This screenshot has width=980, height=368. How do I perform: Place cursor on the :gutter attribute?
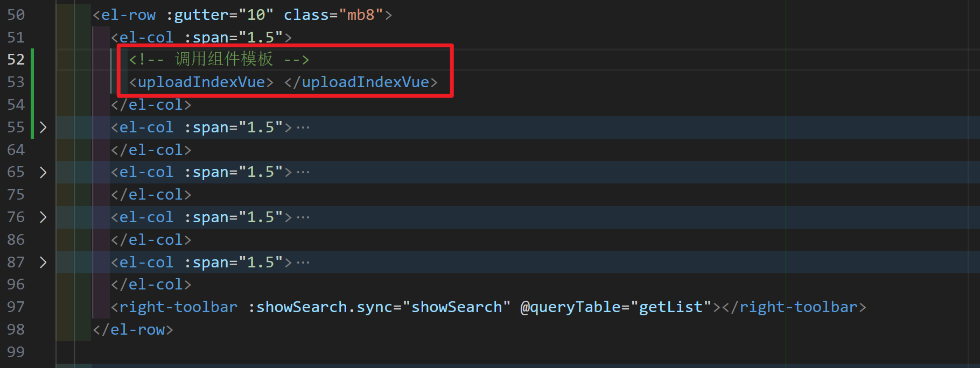point(197,15)
